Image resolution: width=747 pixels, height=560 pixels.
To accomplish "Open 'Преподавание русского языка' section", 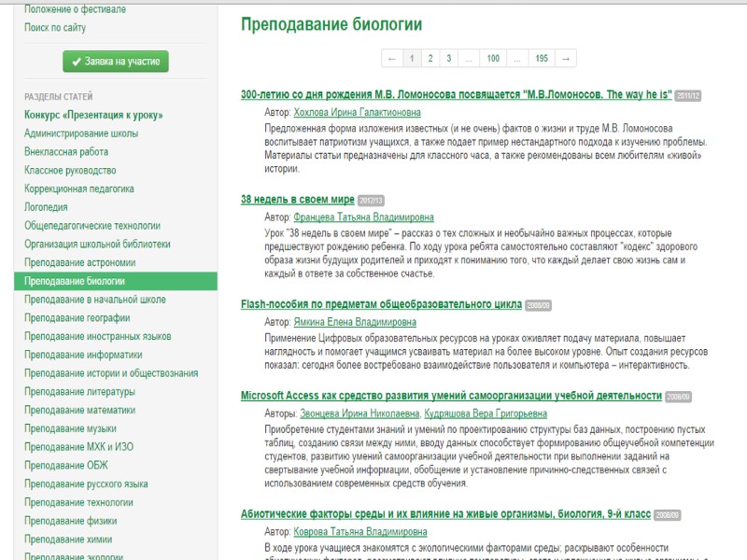I will click(86, 483).
